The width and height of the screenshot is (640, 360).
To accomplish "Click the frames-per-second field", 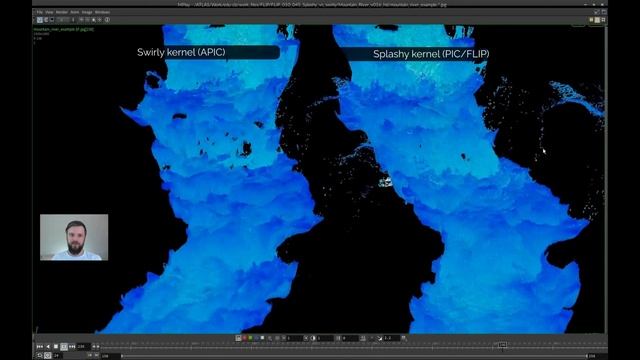I will pyautogui.click(x=58, y=356).
